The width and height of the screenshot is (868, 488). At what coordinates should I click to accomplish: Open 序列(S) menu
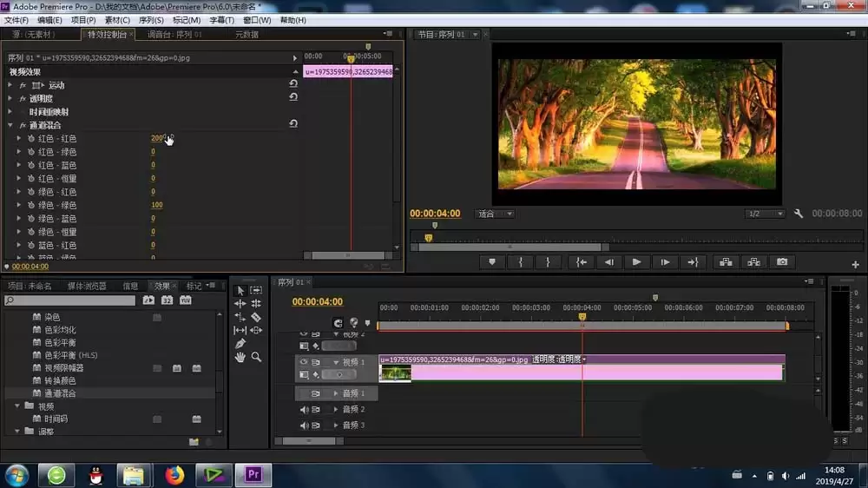150,20
